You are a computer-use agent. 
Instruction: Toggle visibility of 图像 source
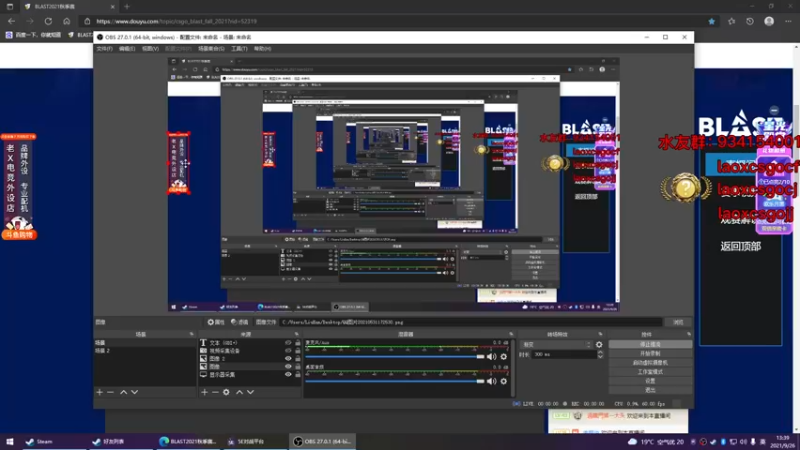tap(288, 366)
